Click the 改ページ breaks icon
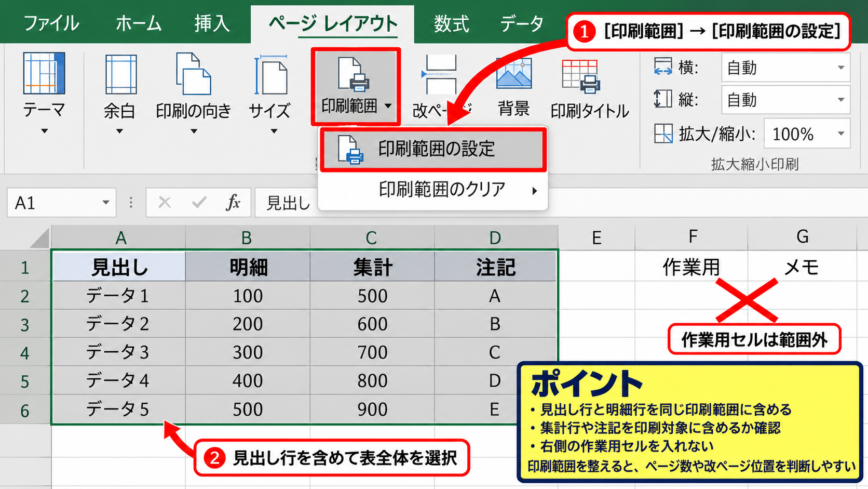Image resolution: width=868 pixels, height=489 pixels. (x=440, y=75)
